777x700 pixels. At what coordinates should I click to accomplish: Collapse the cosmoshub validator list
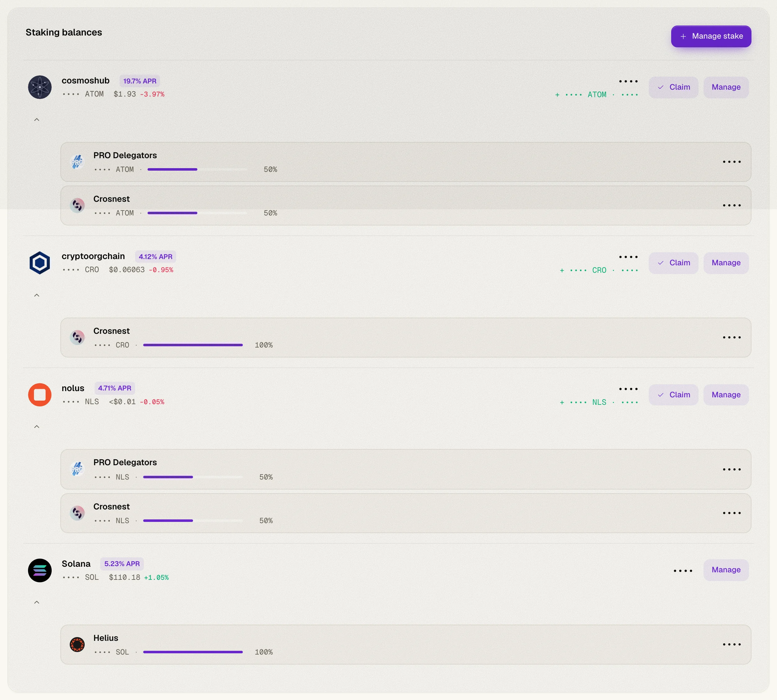click(36, 120)
